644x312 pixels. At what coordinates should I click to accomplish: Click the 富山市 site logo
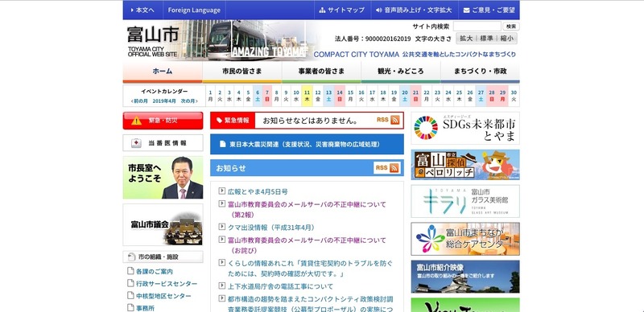152,41
